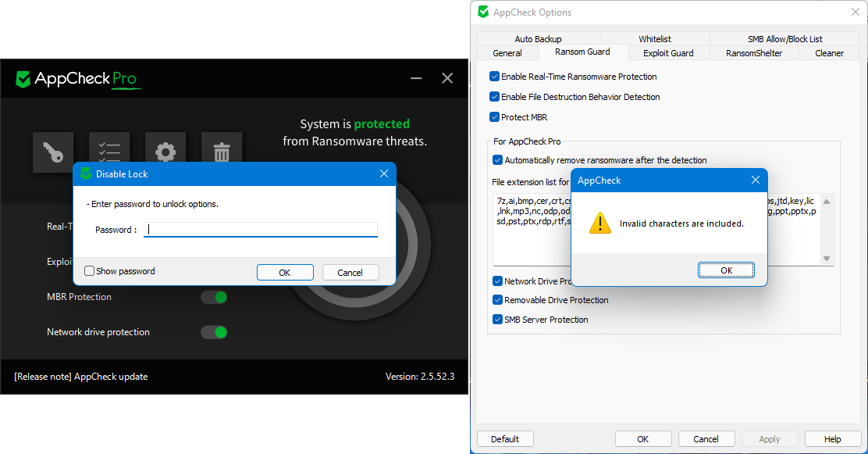Focus the Password input field

click(x=261, y=230)
